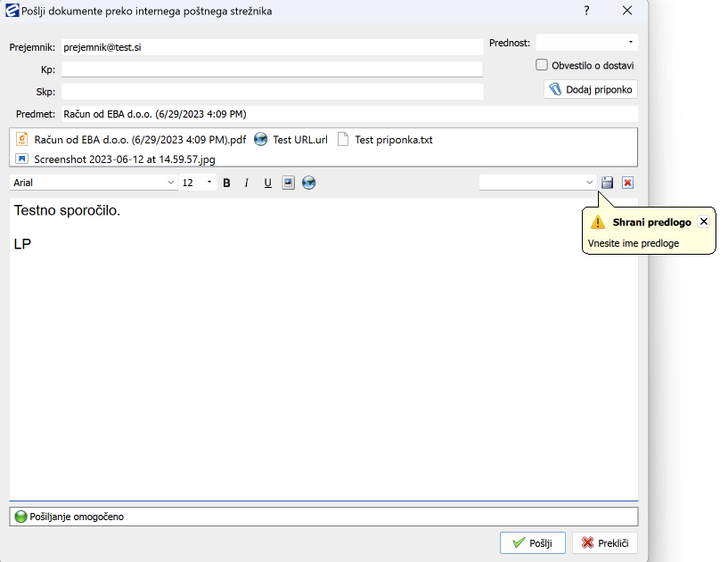Toggle italic text formatting
The height and width of the screenshot is (562, 728).
[247, 183]
